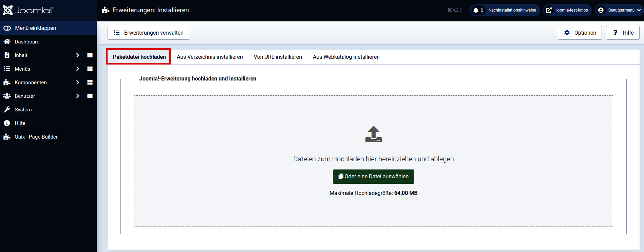Viewport: 644px width, 252px height.
Task: Open the Optionen button
Action: [x=580, y=33]
